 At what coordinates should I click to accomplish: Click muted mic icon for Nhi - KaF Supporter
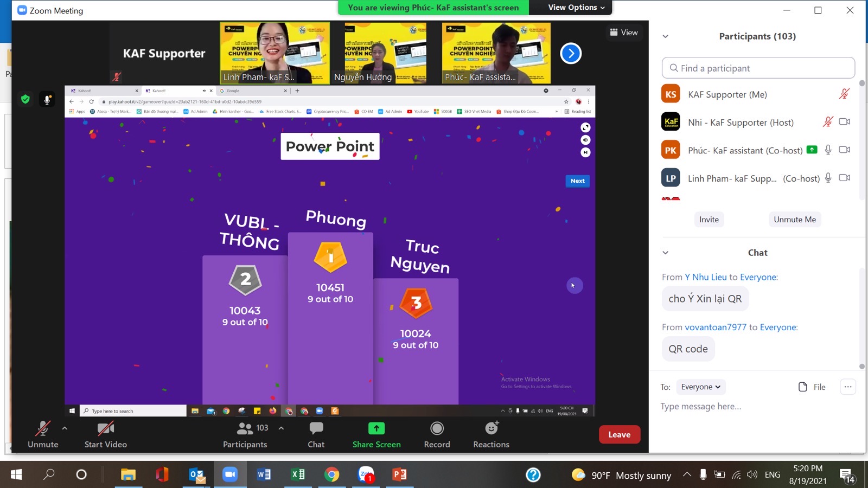click(828, 122)
